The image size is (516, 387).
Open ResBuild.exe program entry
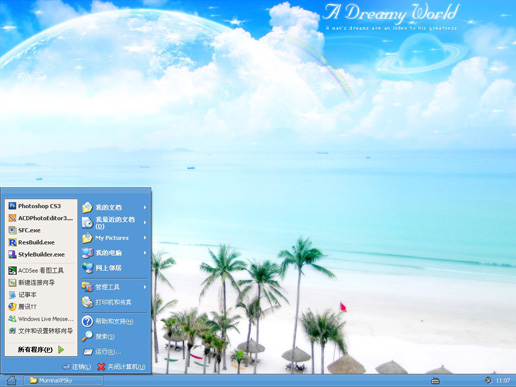[x=41, y=242]
